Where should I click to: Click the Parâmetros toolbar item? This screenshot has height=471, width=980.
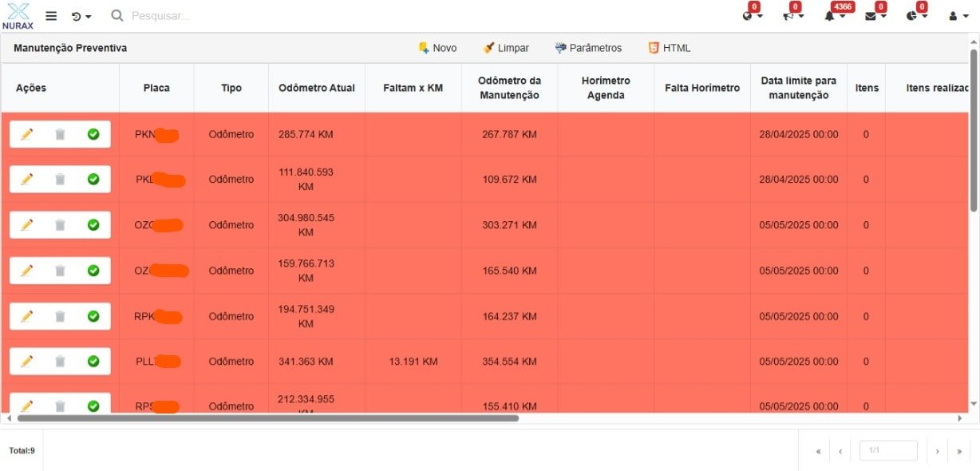588,48
